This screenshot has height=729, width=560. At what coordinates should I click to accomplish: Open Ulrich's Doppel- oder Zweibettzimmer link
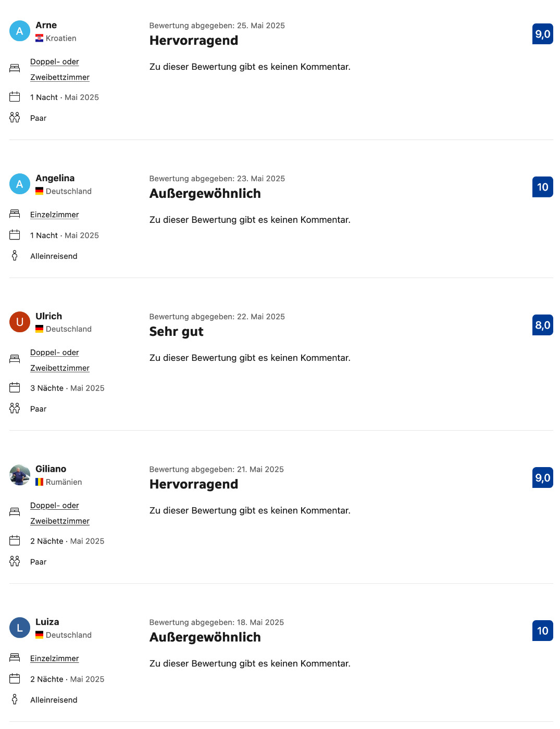click(x=60, y=360)
